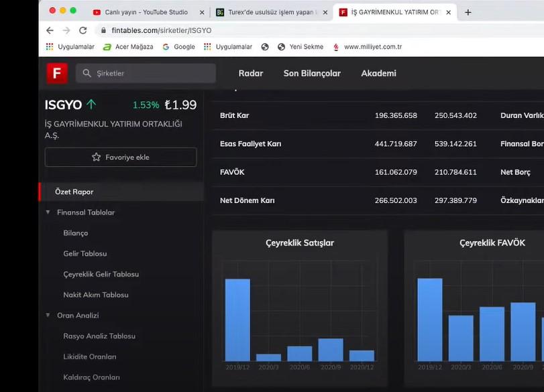Screen dimensions: 544x392
Task: Click the ₺1.99 share price
Action: tap(180, 105)
